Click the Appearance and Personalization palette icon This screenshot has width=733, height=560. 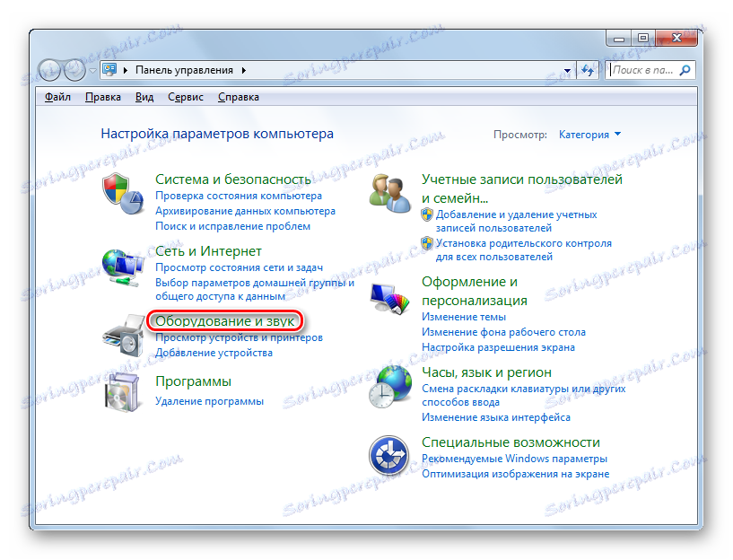coord(389,298)
